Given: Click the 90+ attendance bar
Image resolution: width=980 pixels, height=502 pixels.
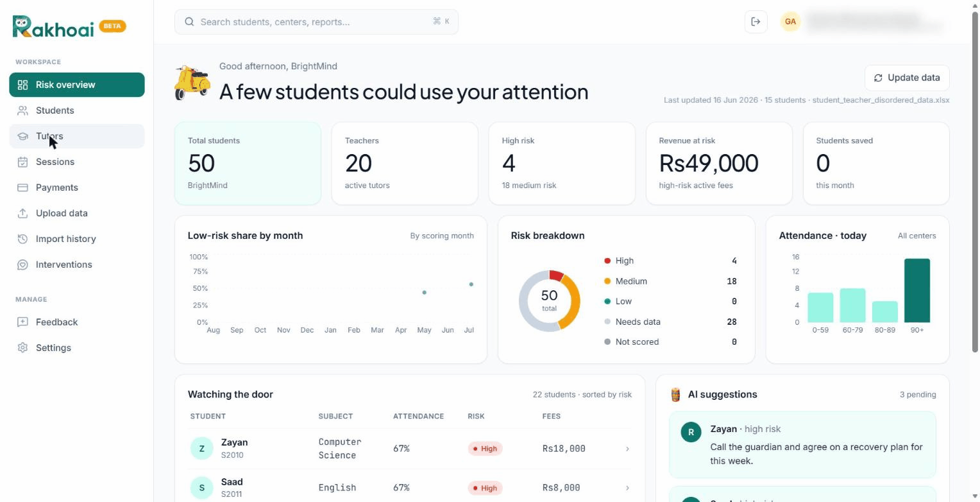Looking at the screenshot, I should click(917, 290).
